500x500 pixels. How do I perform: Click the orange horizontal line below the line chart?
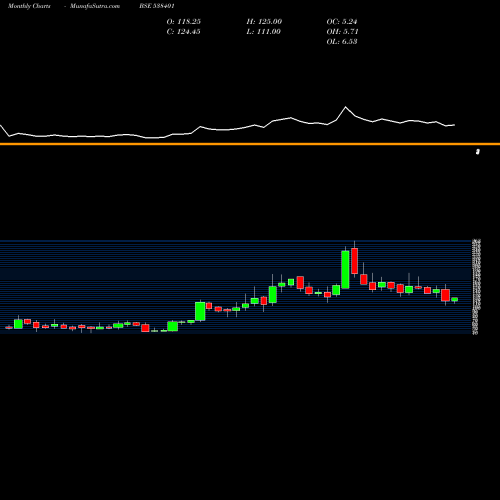250,144
